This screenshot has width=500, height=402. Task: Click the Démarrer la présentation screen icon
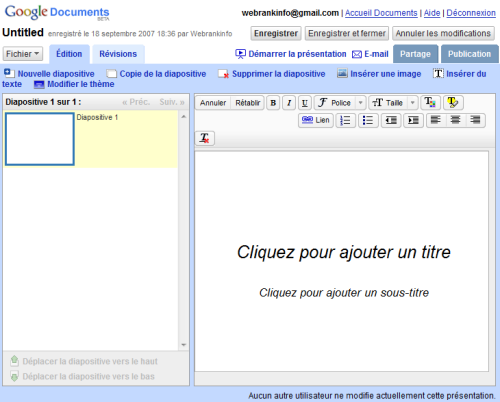pos(240,54)
